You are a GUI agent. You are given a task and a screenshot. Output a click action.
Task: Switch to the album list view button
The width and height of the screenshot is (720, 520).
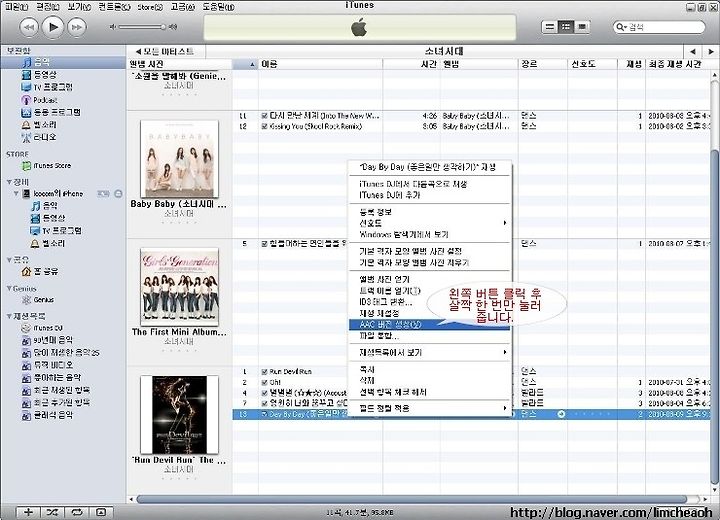pos(566,27)
